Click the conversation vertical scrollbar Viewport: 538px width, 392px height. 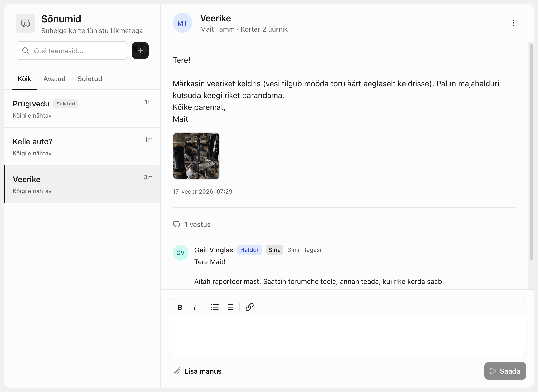click(x=531, y=152)
